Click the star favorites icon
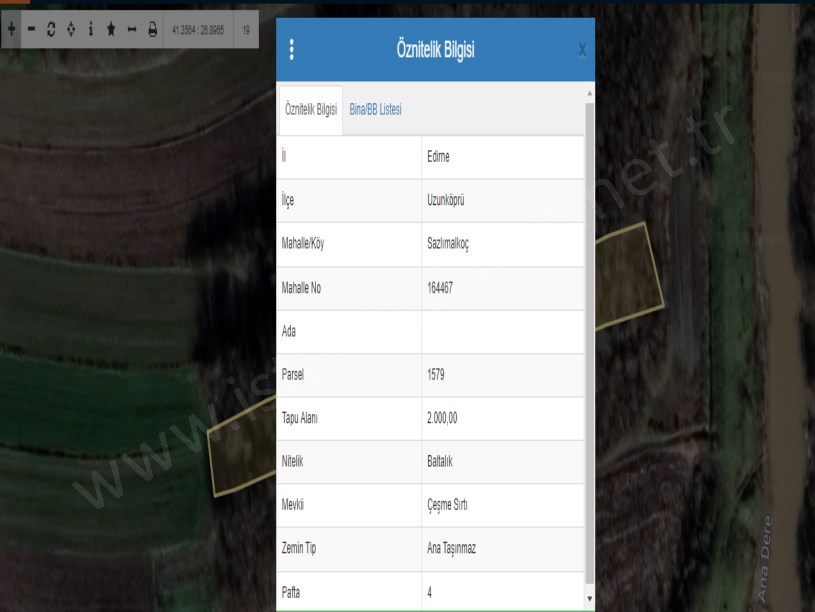815x612 pixels. (x=111, y=30)
